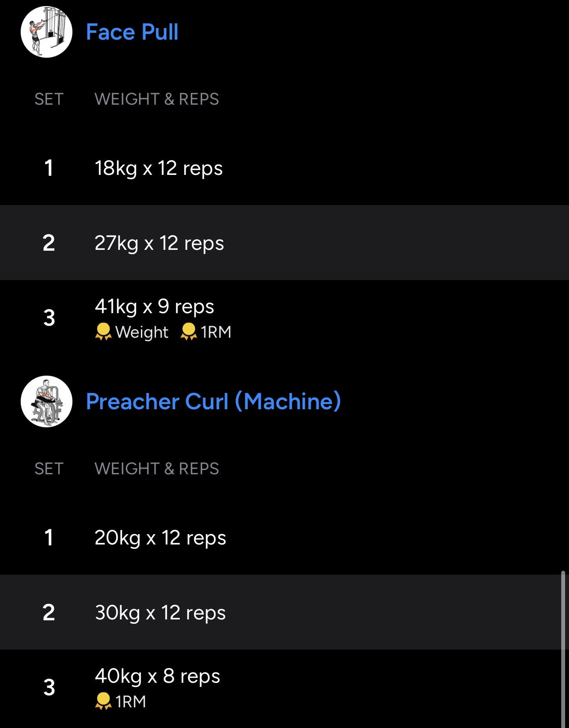Tap the Weight record medal icon
This screenshot has width=569, height=728.
pyautogui.click(x=103, y=332)
